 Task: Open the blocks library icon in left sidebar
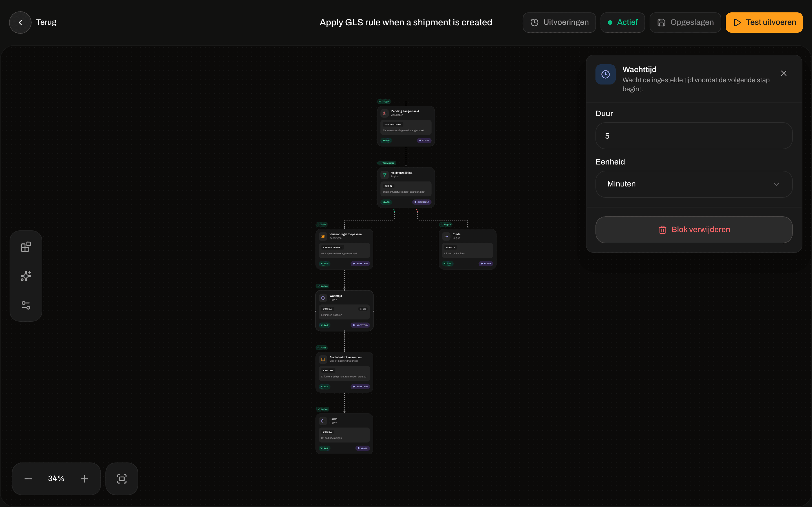pos(26,247)
